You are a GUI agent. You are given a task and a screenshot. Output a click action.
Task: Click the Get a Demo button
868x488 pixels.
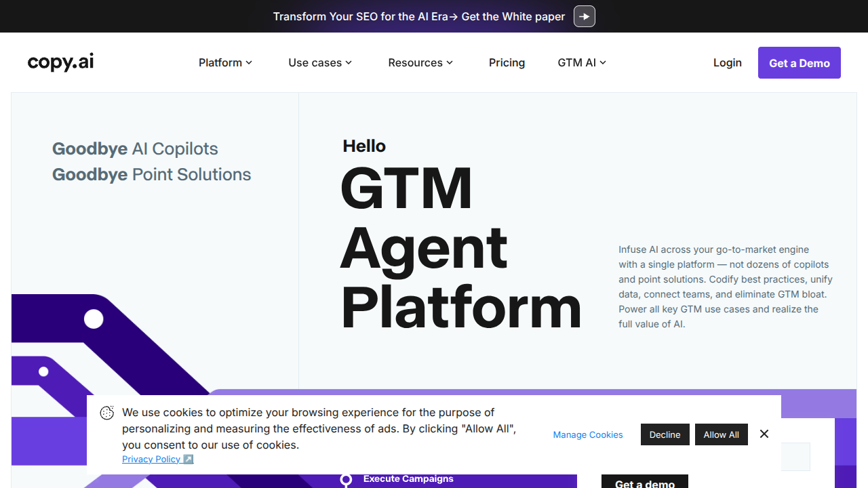799,62
